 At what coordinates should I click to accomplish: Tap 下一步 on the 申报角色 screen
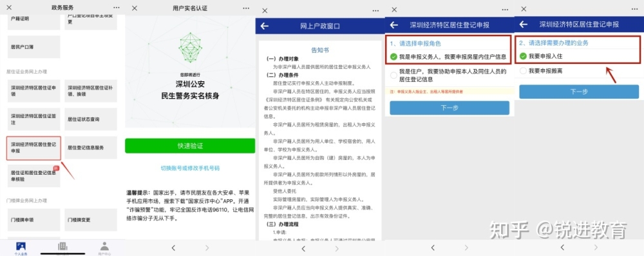click(450, 108)
